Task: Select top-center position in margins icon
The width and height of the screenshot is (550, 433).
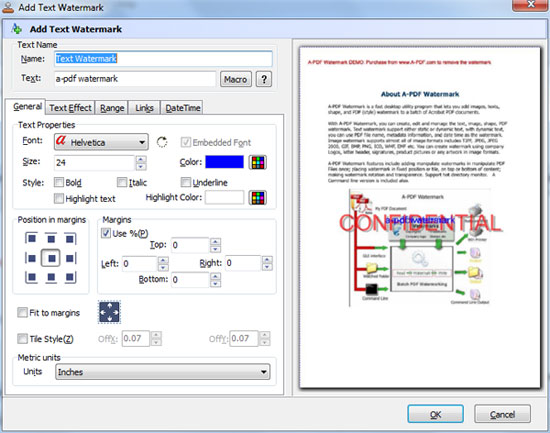Action: click(x=51, y=239)
